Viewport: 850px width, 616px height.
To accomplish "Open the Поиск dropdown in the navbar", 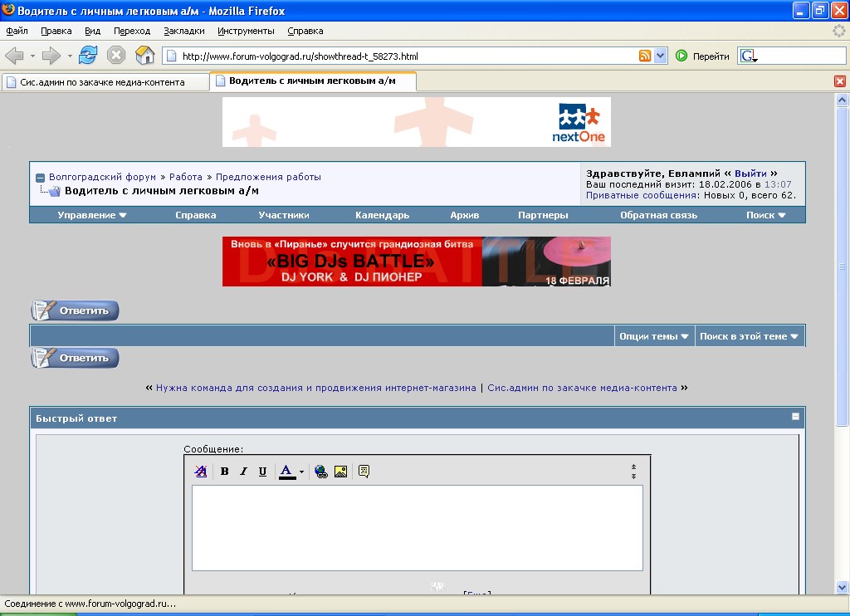I will tap(765, 215).
